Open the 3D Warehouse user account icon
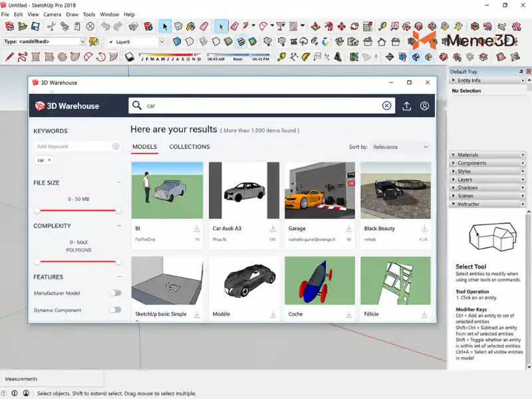This screenshot has height=399, width=532. 424,106
